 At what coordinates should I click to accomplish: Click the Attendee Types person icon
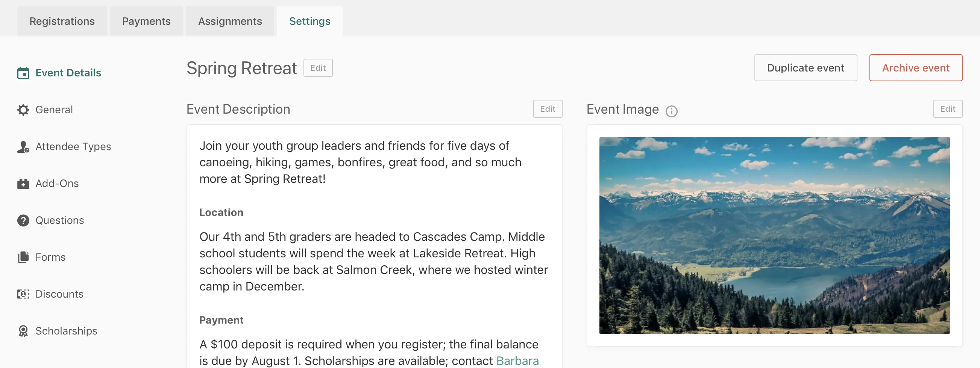coord(23,147)
